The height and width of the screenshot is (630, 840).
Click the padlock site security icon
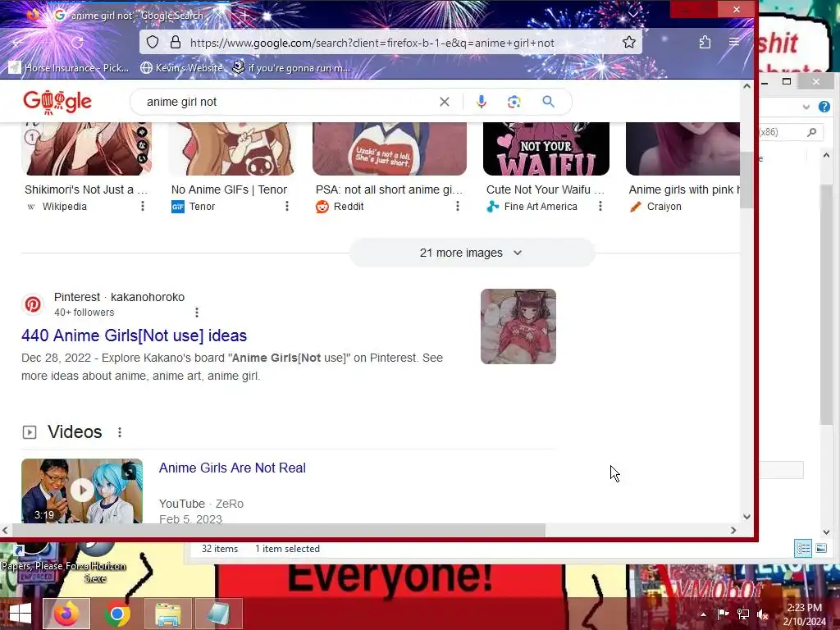point(176,43)
